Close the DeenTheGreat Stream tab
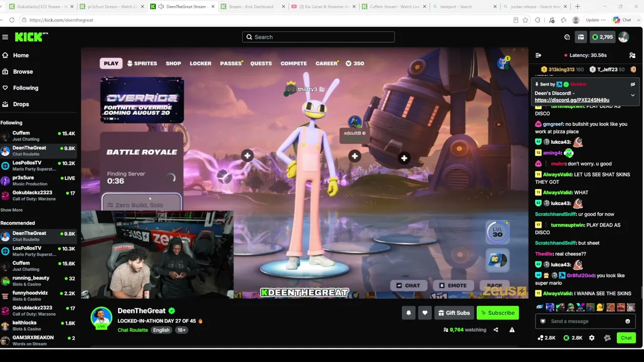 click(x=213, y=7)
